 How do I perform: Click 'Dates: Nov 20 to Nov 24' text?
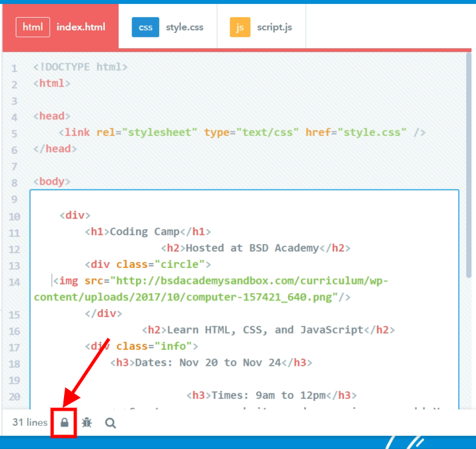pyautogui.click(x=208, y=363)
